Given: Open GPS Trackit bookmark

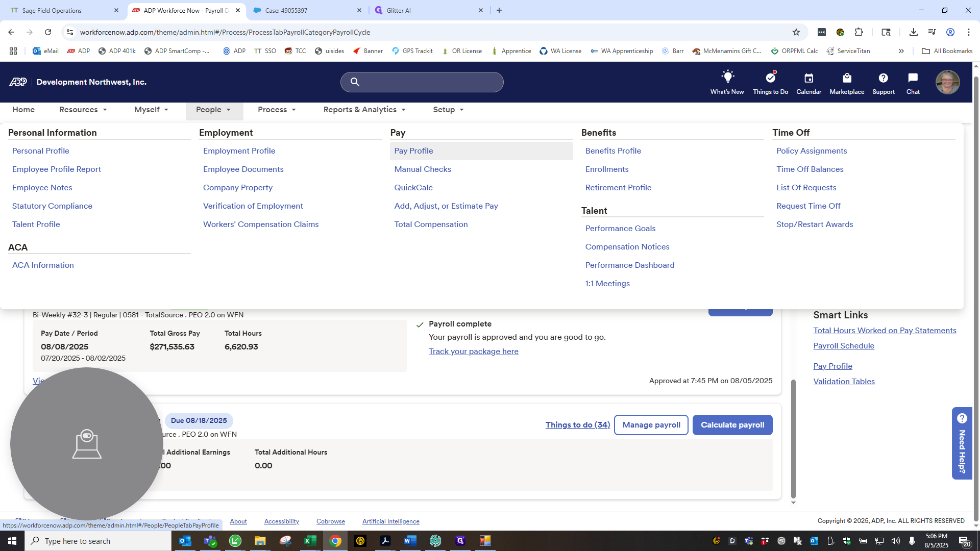Looking at the screenshot, I should point(412,51).
